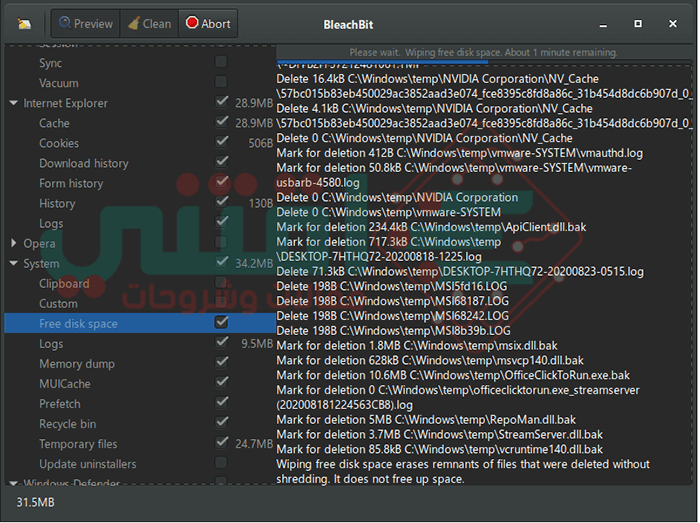Uncheck the Recycle bin checkbox

click(221, 422)
